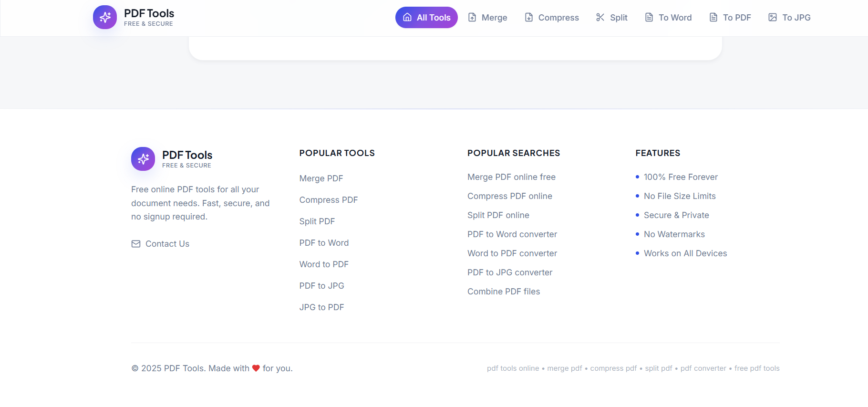The image size is (868, 407).
Task: Click the footer PDF Tools sparkle logo
Action: [143, 159]
